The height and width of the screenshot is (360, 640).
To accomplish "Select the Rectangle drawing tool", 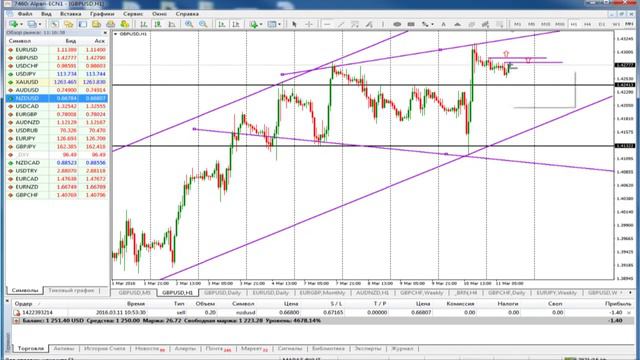I will tap(411, 24).
